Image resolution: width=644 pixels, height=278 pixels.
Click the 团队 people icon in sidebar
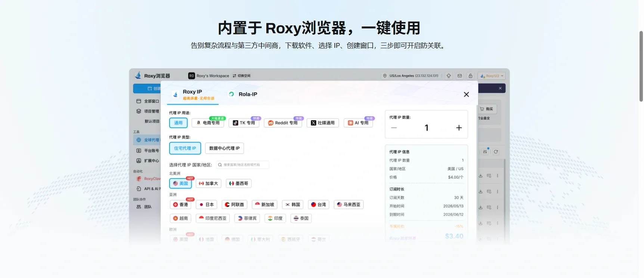139,207
